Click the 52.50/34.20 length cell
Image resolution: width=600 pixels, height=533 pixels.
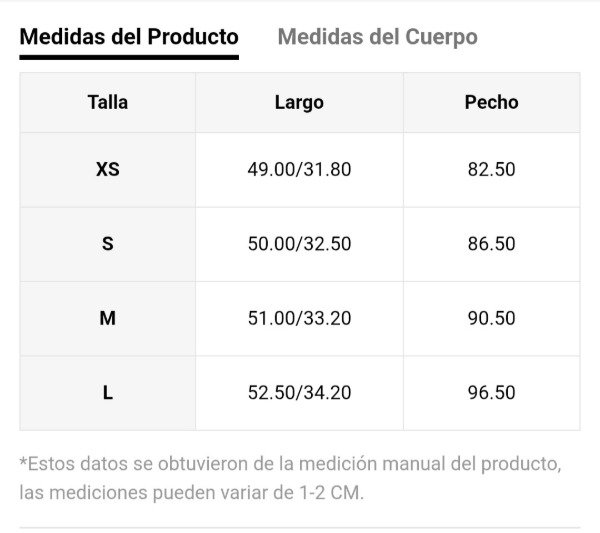click(x=299, y=393)
